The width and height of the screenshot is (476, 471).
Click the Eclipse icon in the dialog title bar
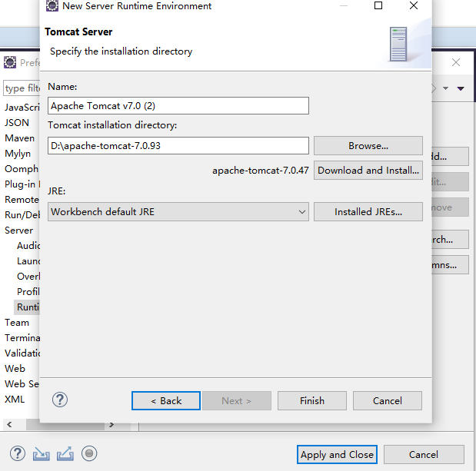tap(52, 5)
